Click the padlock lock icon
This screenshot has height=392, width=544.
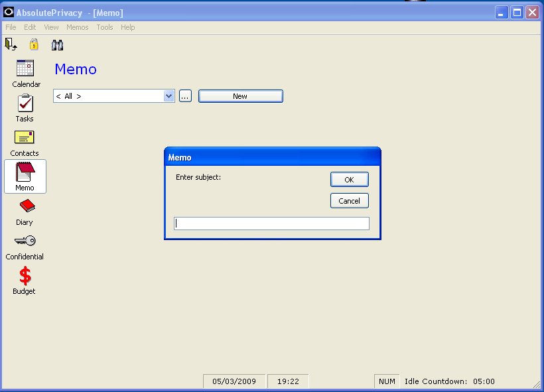tap(34, 44)
